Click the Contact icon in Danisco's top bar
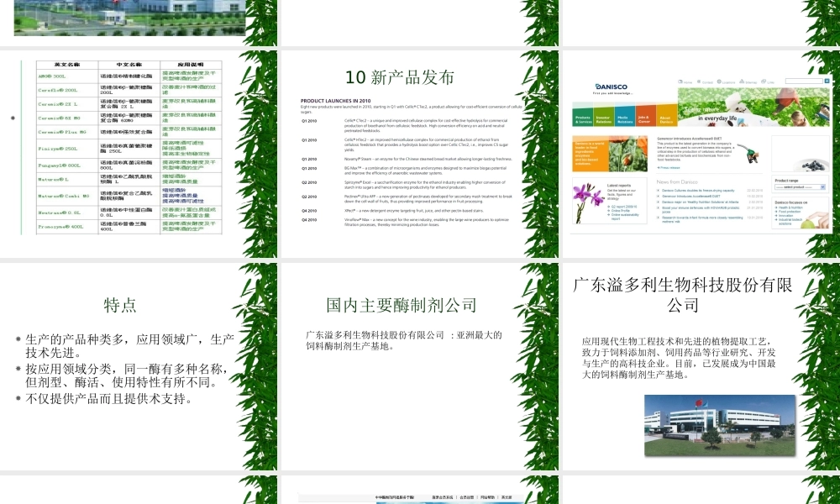 click(x=700, y=81)
